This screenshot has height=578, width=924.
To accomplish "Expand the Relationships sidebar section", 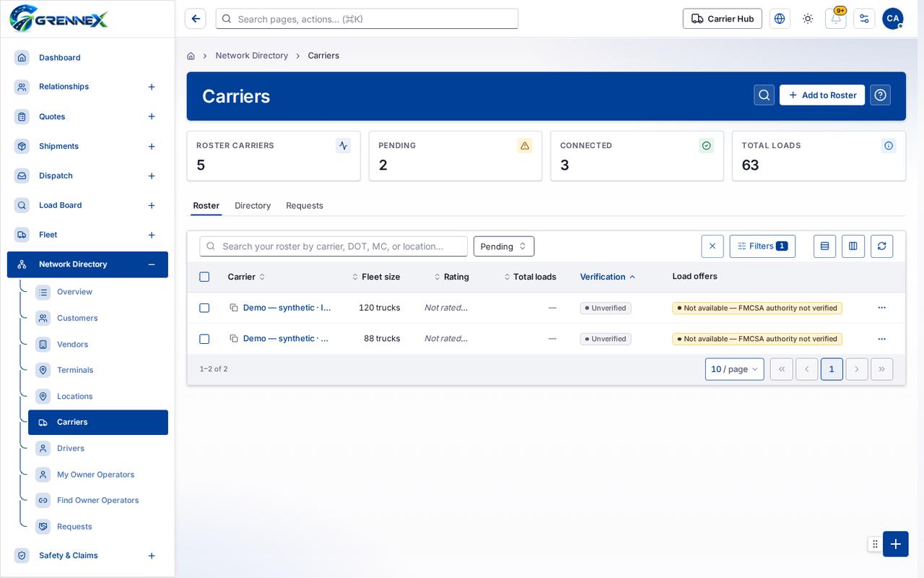I will 152,87.
